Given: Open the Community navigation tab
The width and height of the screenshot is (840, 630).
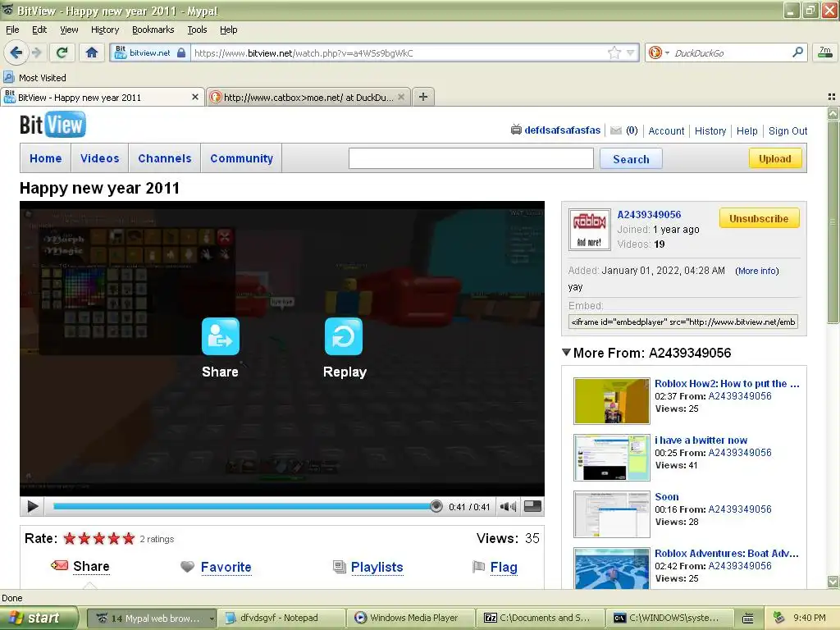Looking at the screenshot, I should (242, 158).
